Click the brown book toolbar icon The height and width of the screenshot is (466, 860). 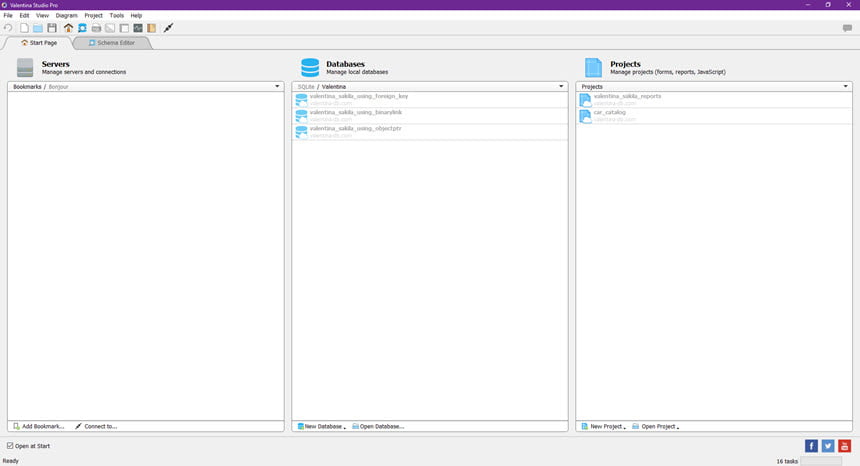point(151,28)
